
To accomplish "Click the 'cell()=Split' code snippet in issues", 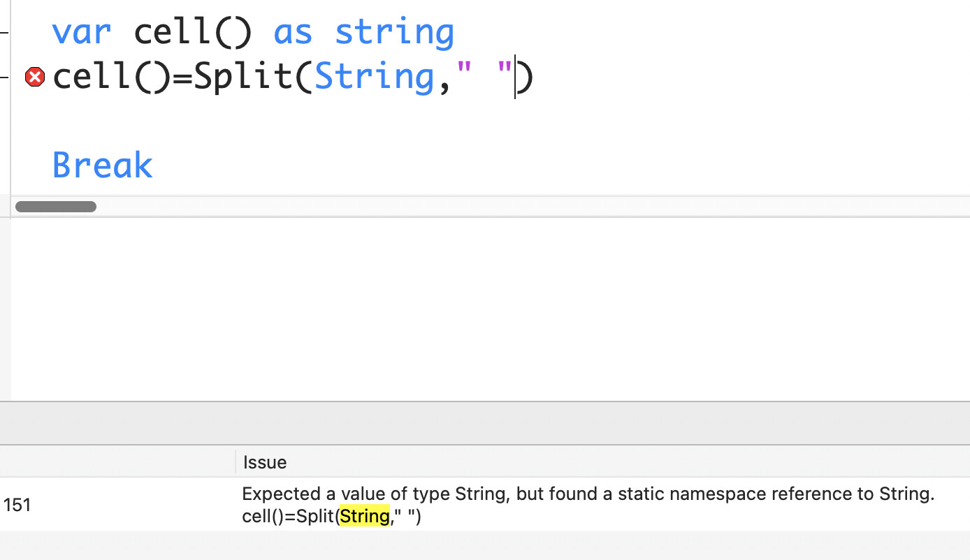I will pyautogui.click(x=289, y=517).
